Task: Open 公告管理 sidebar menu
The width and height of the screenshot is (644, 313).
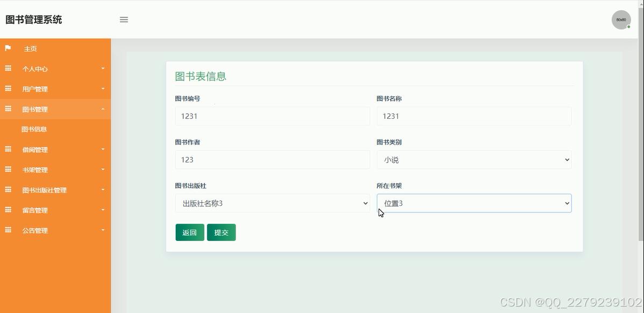Action: (x=55, y=230)
